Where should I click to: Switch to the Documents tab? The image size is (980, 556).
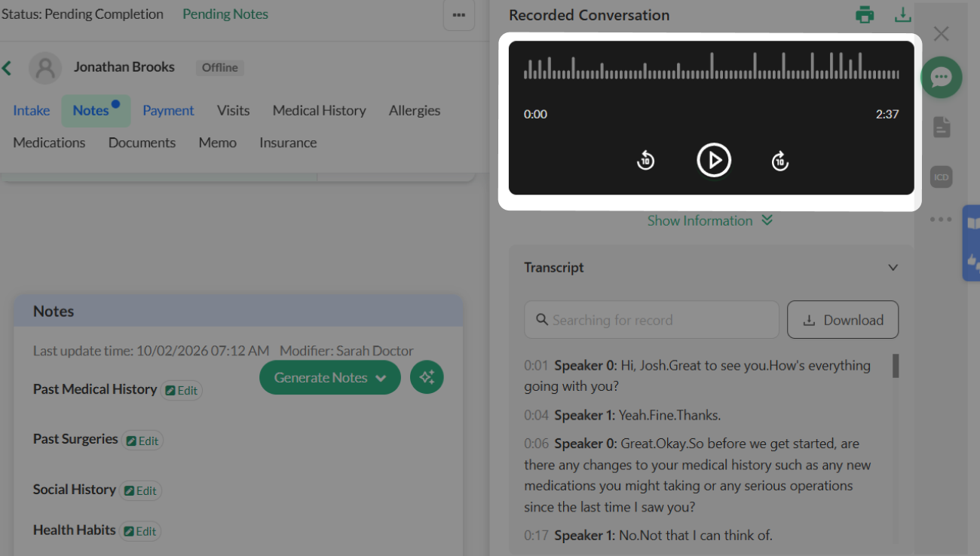(142, 143)
